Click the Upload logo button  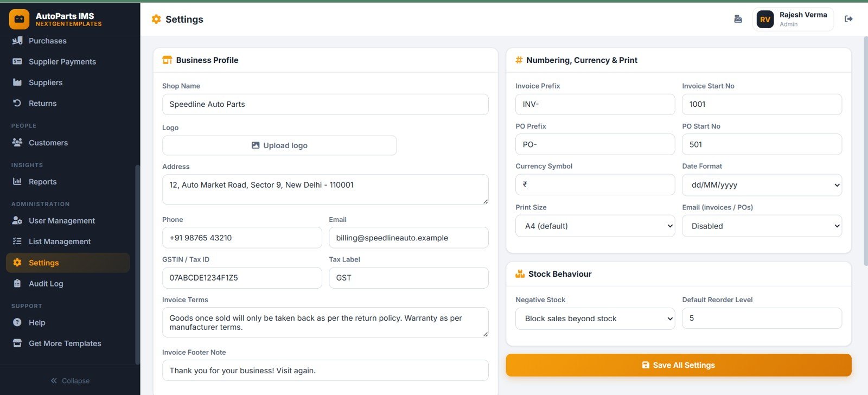[279, 145]
